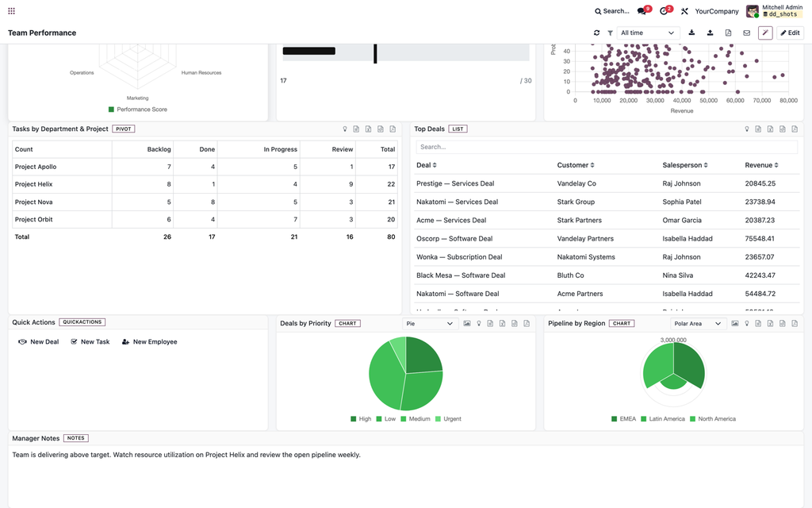This screenshot has height=508, width=812.
Task: Click the Top Deals search field
Action: [x=607, y=147]
